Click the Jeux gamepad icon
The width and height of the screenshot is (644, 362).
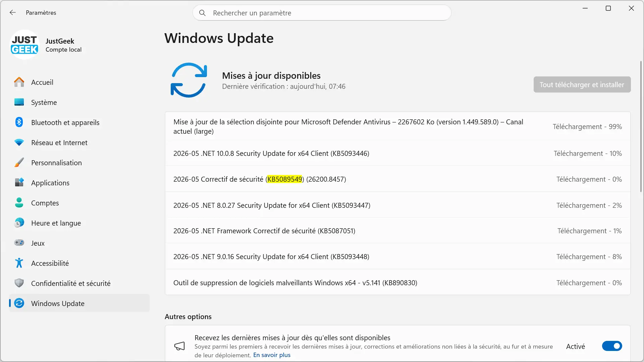coord(19,242)
